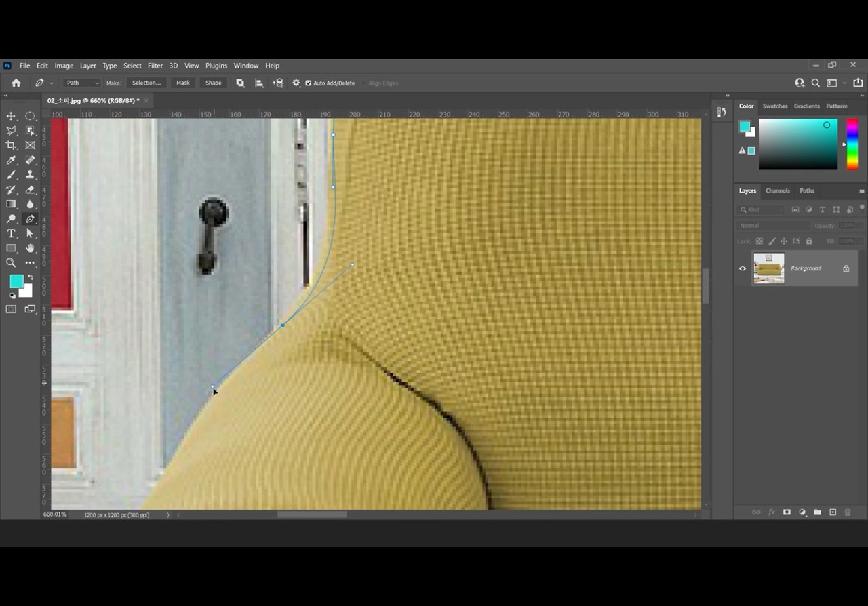Select the Blur tool
Screen dimensions: 868x606
[30, 204]
